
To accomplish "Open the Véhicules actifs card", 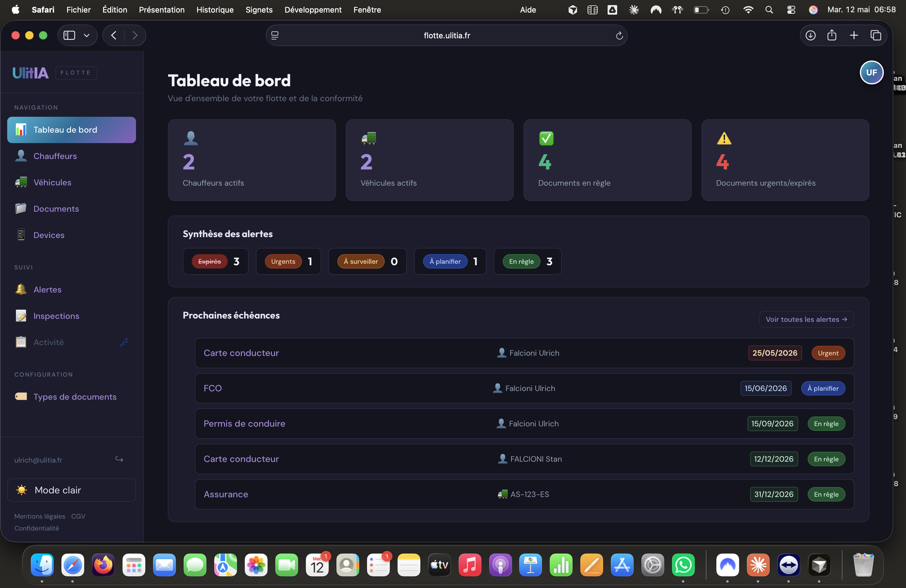I will point(429,160).
